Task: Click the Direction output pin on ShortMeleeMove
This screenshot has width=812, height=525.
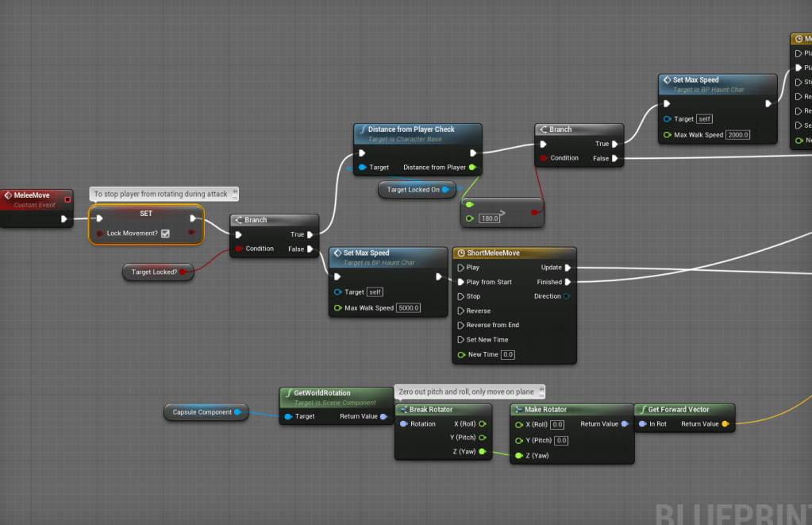Action: coord(567,296)
